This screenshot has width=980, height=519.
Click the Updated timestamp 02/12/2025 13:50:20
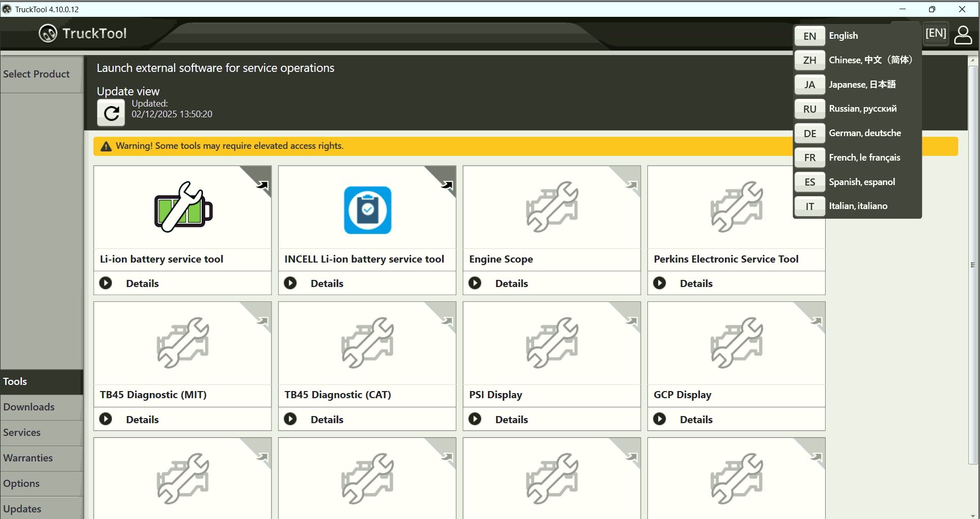click(172, 114)
